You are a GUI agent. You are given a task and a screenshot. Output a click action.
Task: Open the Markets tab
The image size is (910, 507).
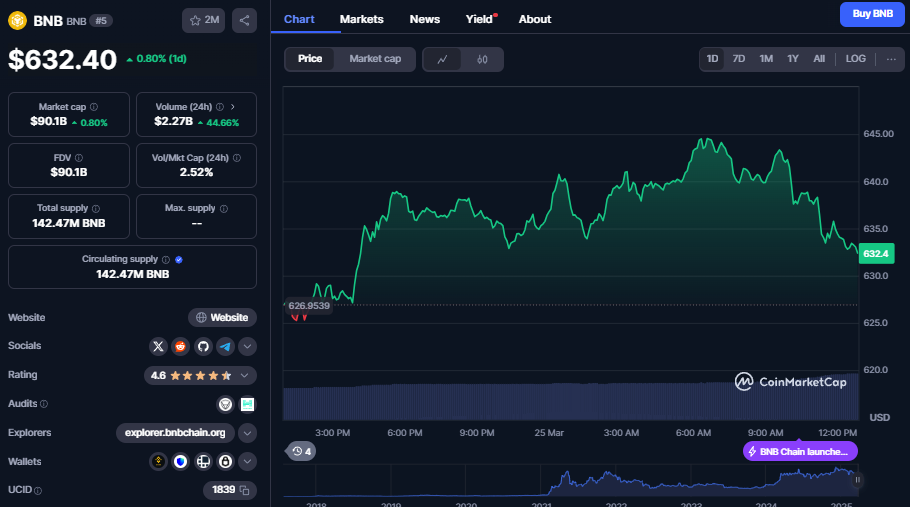pos(362,19)
